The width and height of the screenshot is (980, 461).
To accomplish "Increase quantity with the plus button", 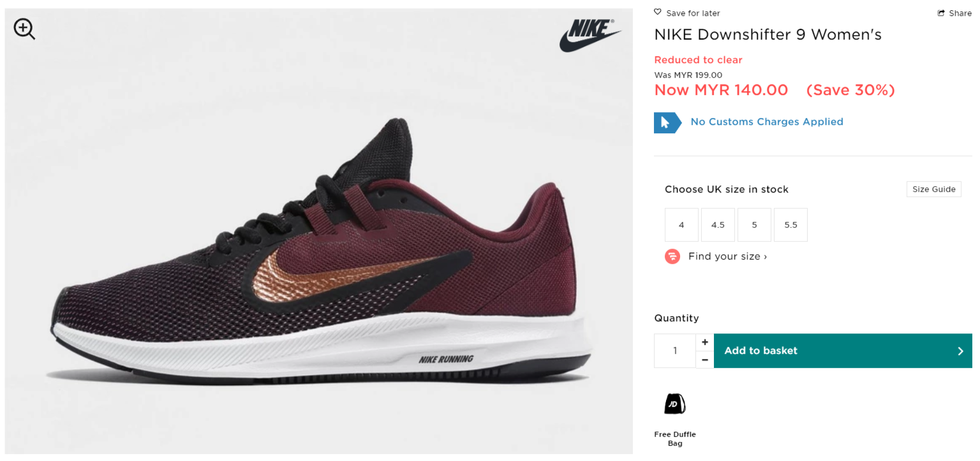I will click(704, 342).
